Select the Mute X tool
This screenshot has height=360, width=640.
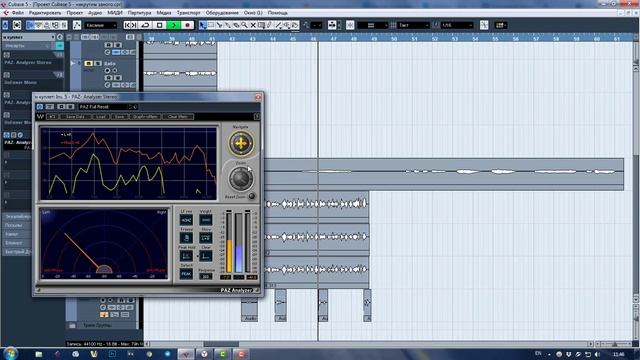[253, 25]
